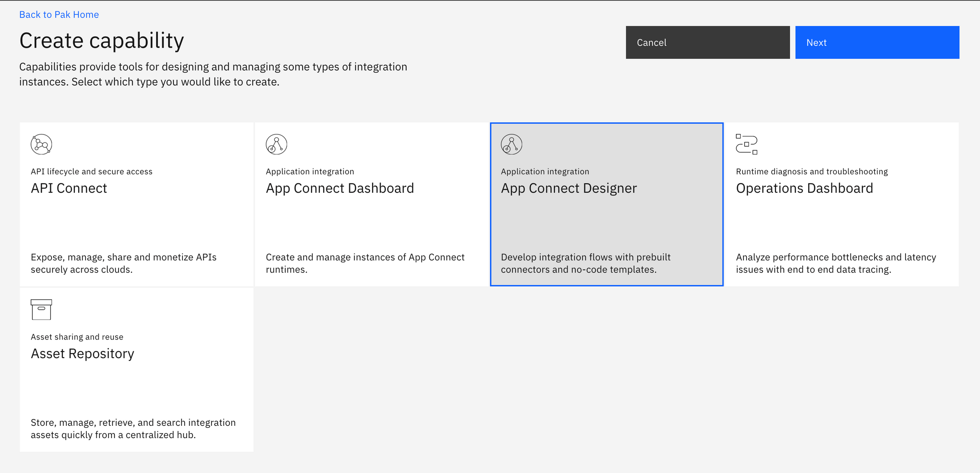Click 'Asset sharing and reuse' label
980x473 pixels.
point(77,337)
